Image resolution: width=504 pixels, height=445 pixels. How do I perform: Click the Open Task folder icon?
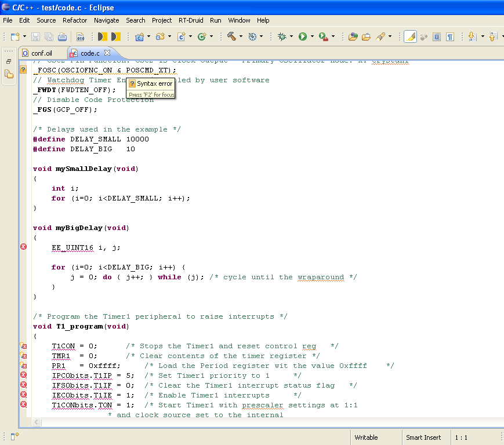coord(366,37)
